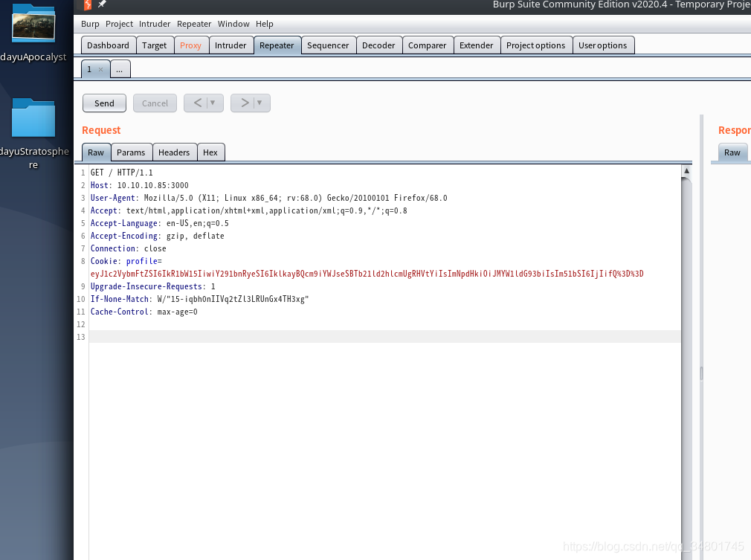Open the Project options tab
The height and width of the screenshot is (560, 751).
pos(536,45)
